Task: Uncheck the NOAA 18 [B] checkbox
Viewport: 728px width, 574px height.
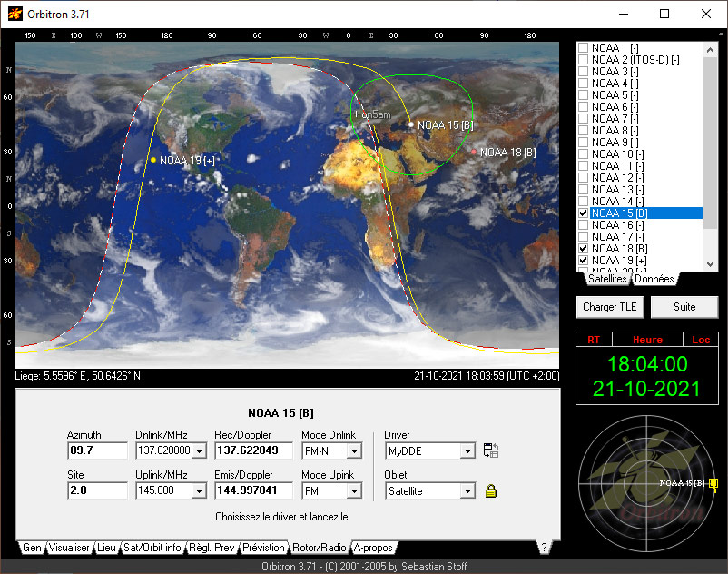Action: click(x=584, y=249)
